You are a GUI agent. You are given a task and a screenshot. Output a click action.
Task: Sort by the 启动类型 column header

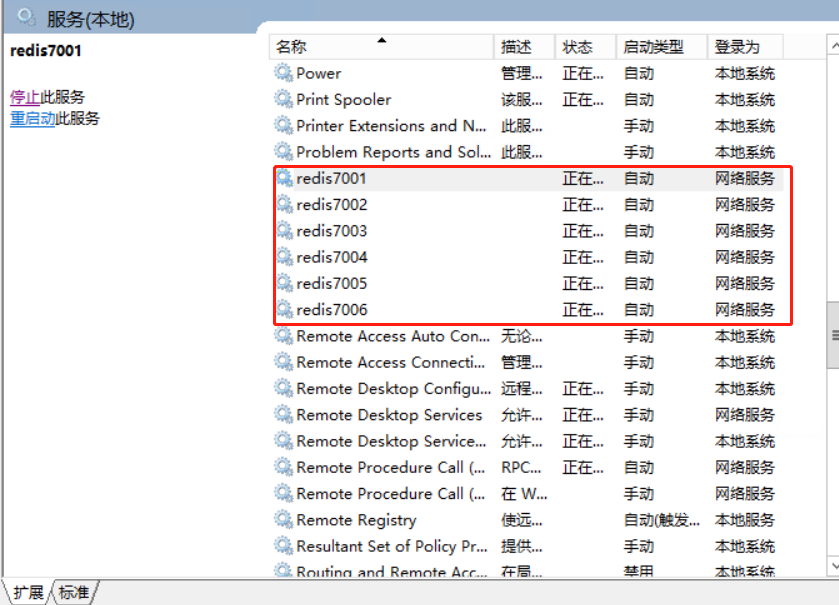pyautogui.click(x=662, y=47)
